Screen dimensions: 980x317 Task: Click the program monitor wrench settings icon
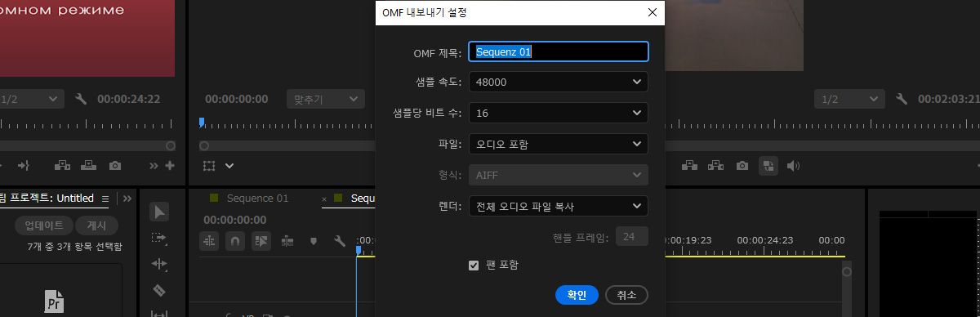902,99
